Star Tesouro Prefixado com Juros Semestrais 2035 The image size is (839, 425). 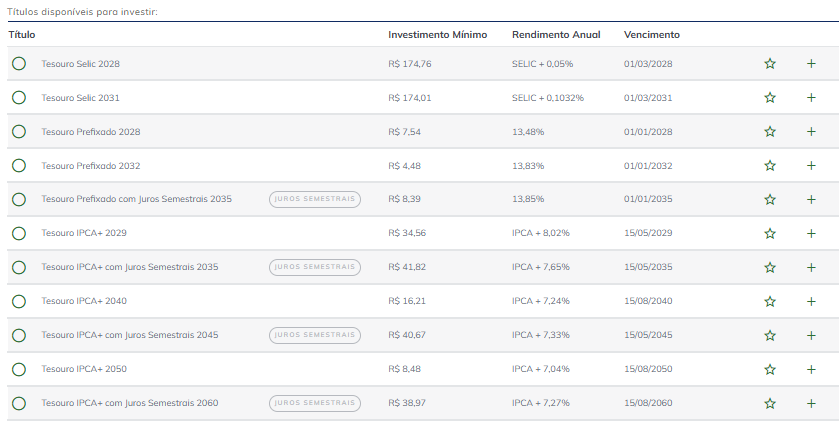point(770,200)
